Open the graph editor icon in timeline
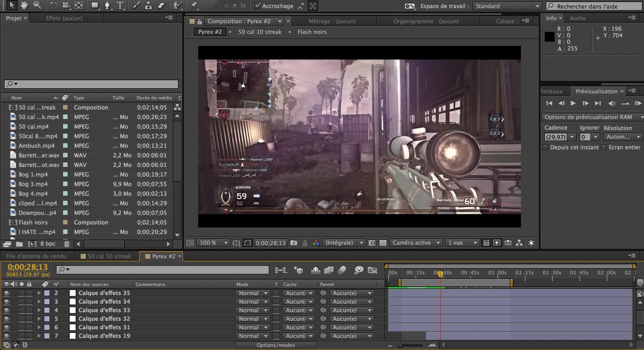This screenshot has width=644, height=350. pos(372,269)
